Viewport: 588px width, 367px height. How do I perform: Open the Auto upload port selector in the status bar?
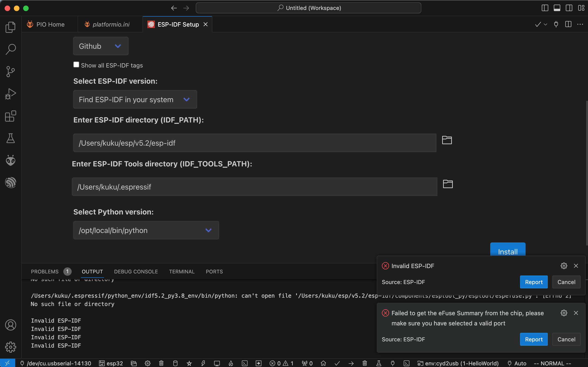tap(517, 363)
